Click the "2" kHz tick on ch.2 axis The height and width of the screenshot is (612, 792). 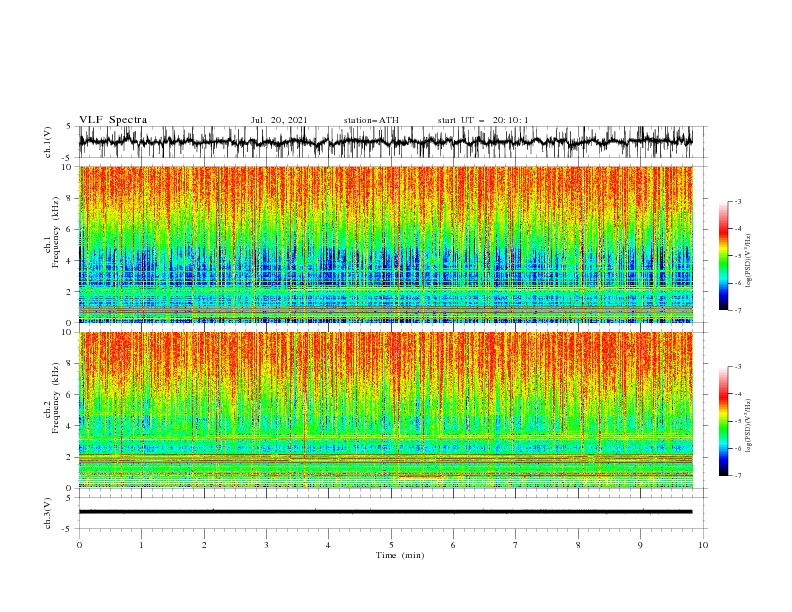pyautogui.click(x=70, y=457)
